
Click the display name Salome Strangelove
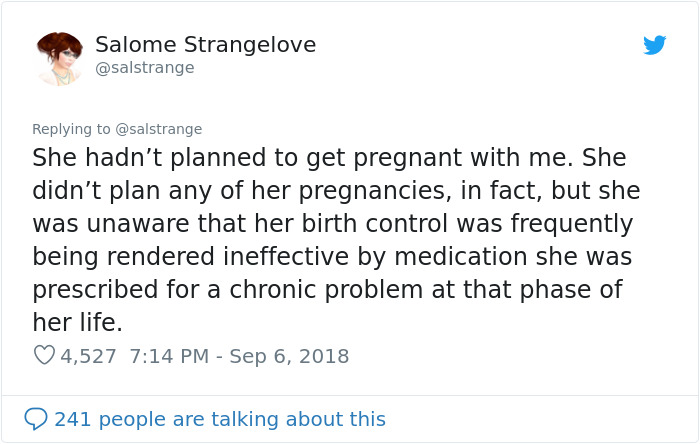[205, 45]
